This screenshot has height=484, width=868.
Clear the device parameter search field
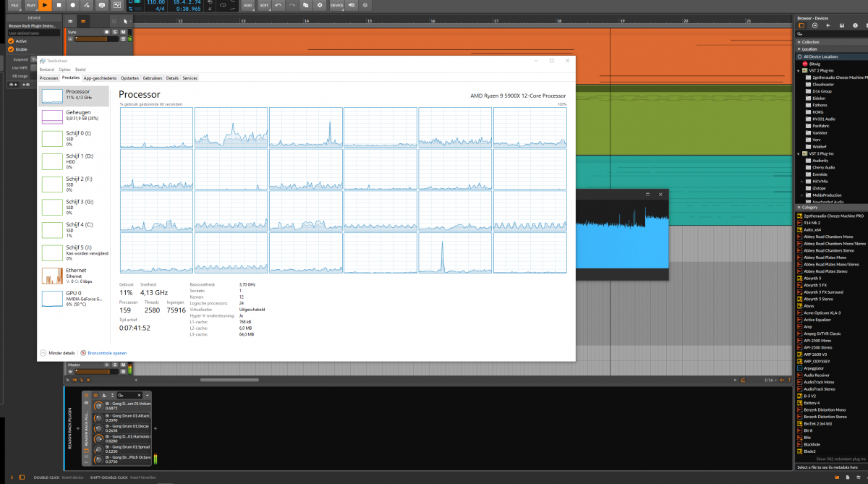pyautogui.click(x=139, y=395)
